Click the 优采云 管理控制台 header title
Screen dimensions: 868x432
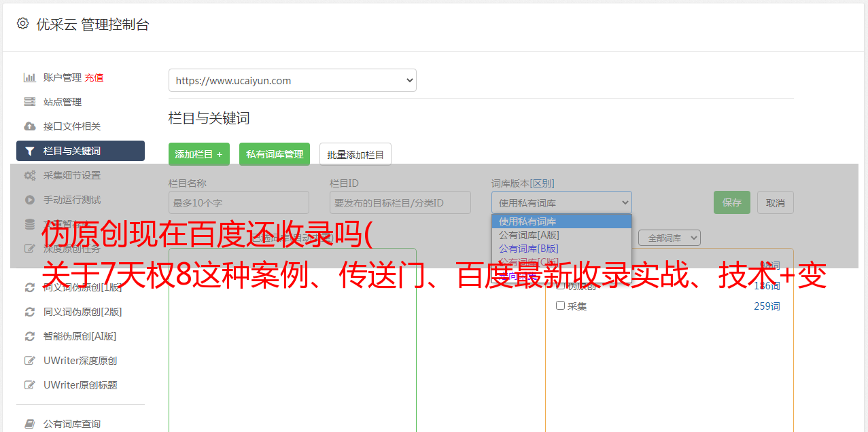click(92, 24)
